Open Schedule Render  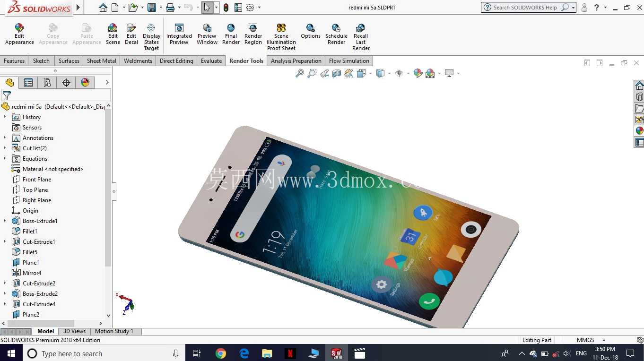(336, 34)
